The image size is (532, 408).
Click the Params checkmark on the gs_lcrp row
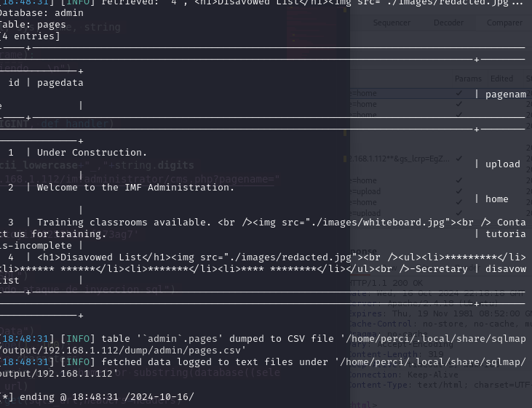point(458,159)
